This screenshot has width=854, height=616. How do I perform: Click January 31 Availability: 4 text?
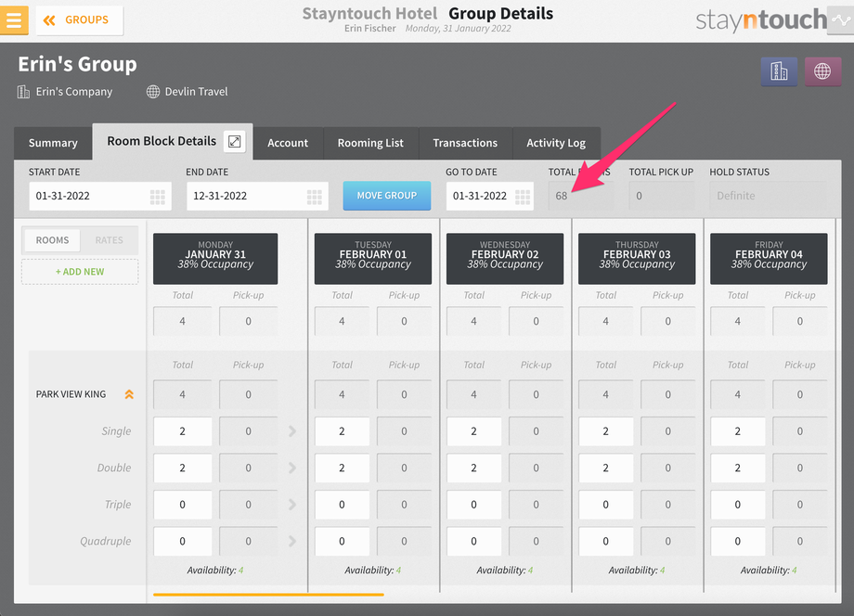[215, 571]
